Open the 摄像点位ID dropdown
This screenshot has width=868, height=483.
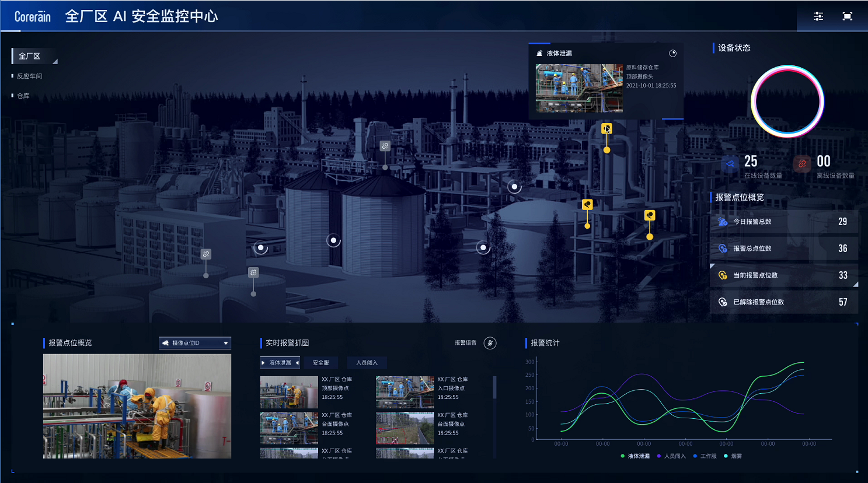(x=195, y=343)
